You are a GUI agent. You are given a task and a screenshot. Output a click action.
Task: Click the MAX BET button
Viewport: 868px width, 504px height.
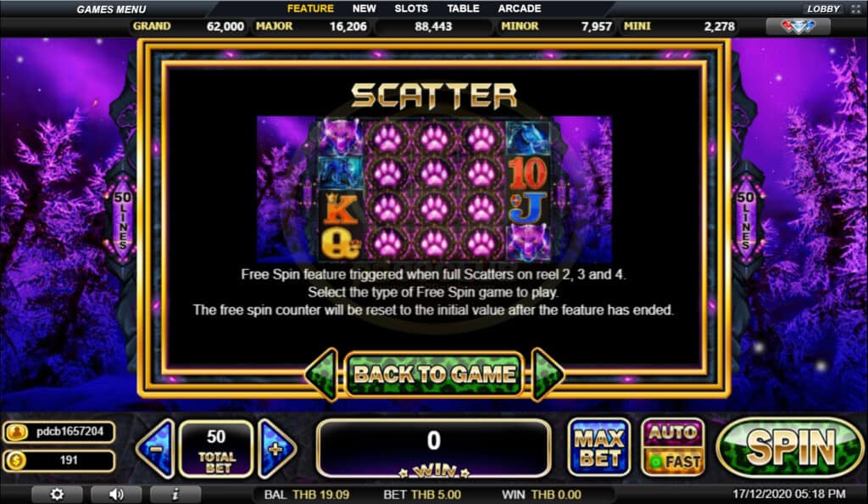[599, 447]
